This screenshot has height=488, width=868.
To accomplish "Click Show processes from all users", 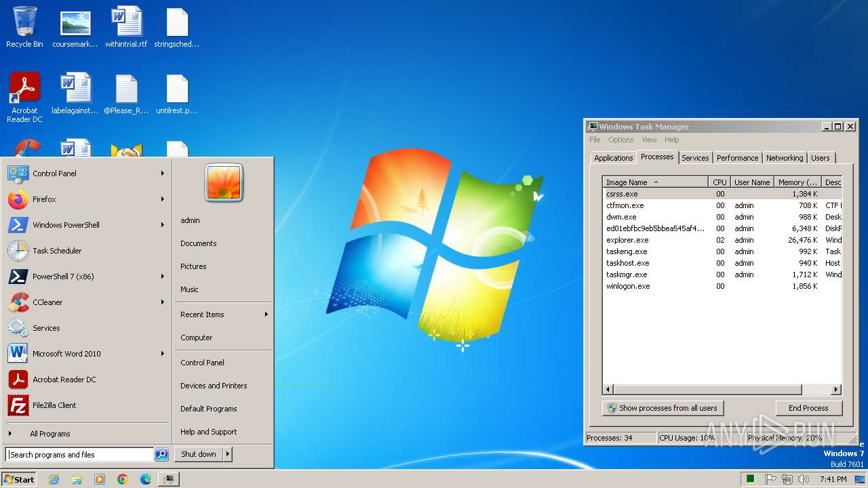I will [663, 408].
